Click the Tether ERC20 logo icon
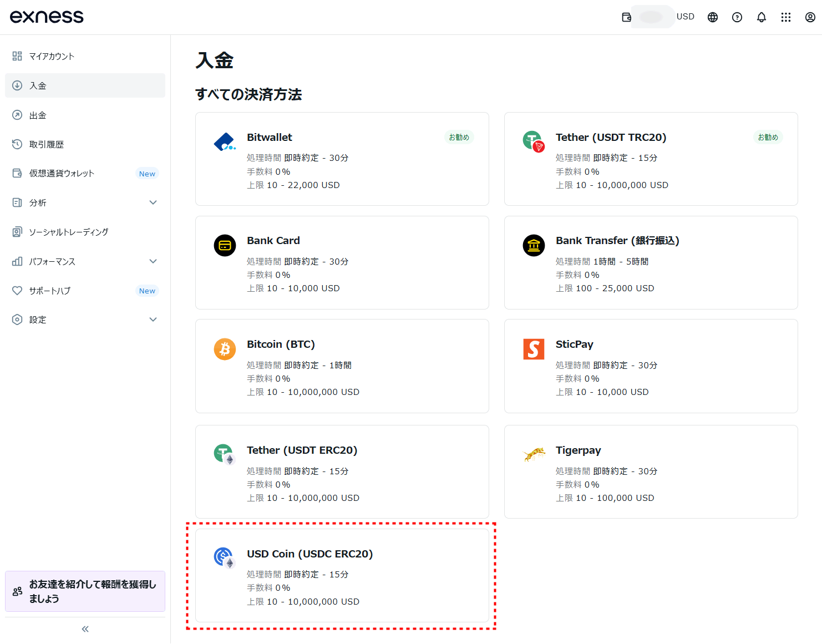Image resolution: width=822 pixels, height=644 pixels. tap(225, 455)
